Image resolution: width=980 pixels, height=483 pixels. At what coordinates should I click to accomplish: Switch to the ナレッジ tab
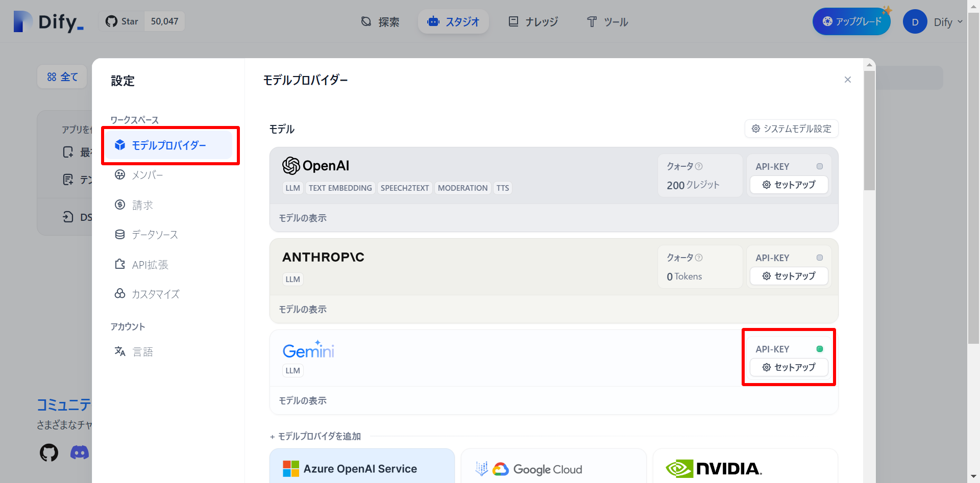[x=533, y=21]
